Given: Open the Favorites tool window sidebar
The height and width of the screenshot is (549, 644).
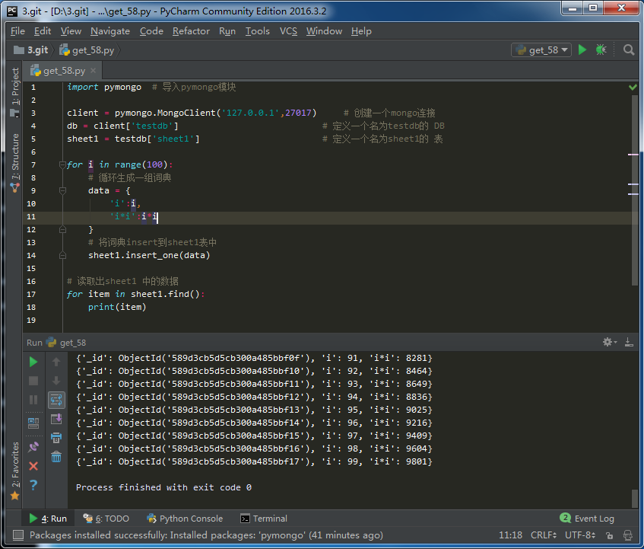Looking at the screenshot, I should coord(15,471).
